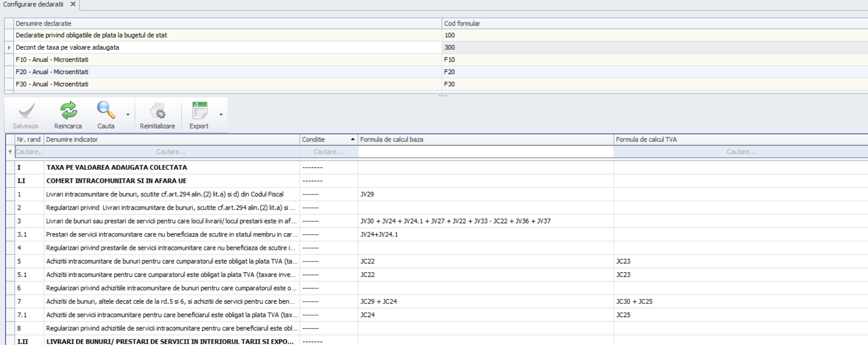Open the Cauta dropdown arrow
This screenshot has height=345, width=868.
(128, 115)
